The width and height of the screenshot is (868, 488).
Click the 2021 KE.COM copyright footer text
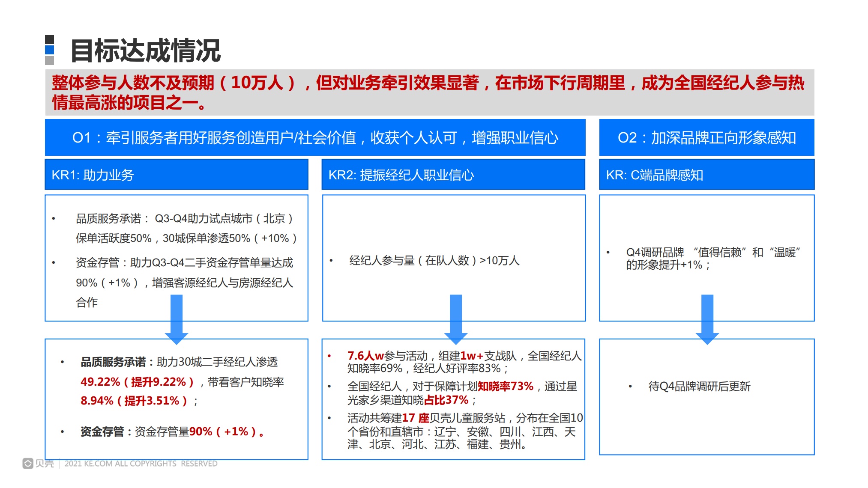[141, 464]
